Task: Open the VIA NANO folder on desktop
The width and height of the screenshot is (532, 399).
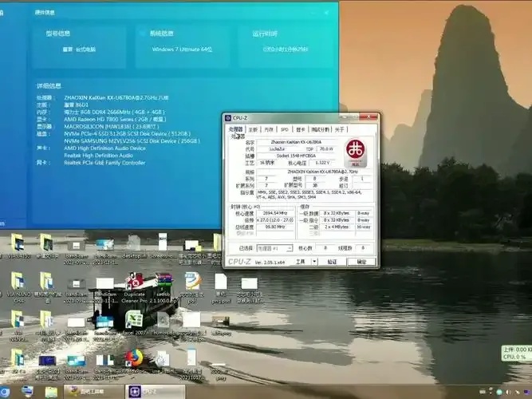Action: pyautogui.click(x=18, y=287)
